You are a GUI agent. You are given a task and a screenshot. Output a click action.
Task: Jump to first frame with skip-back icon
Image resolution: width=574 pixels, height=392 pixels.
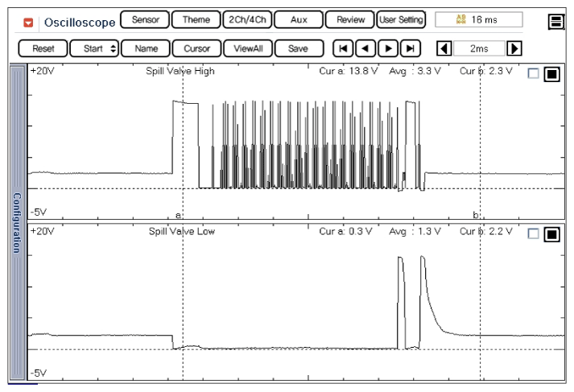(344, 48)
